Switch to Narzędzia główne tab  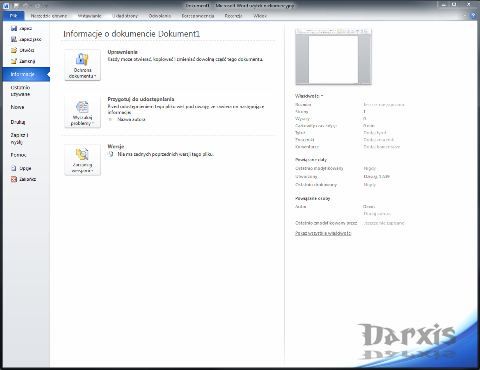coord(49,16)
